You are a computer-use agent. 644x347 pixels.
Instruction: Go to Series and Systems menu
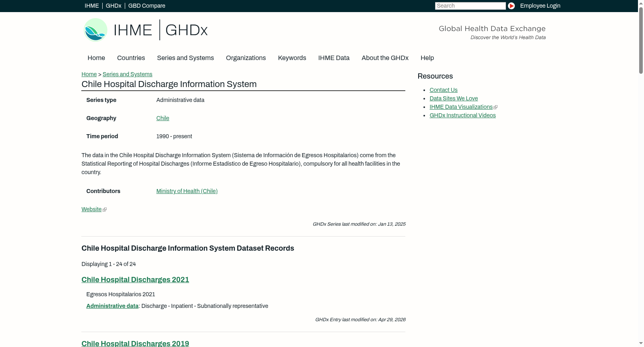click(185, 58)
